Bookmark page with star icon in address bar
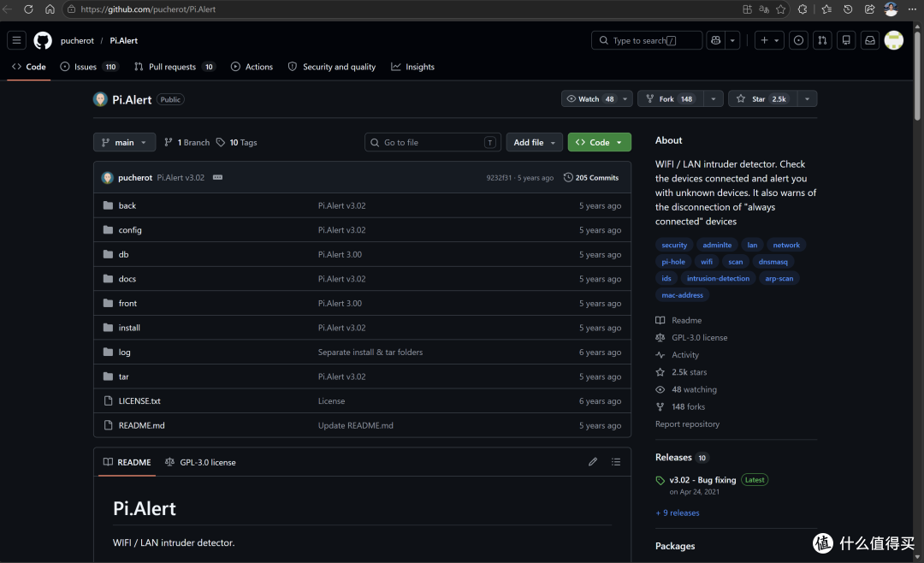 click(781, 9)
